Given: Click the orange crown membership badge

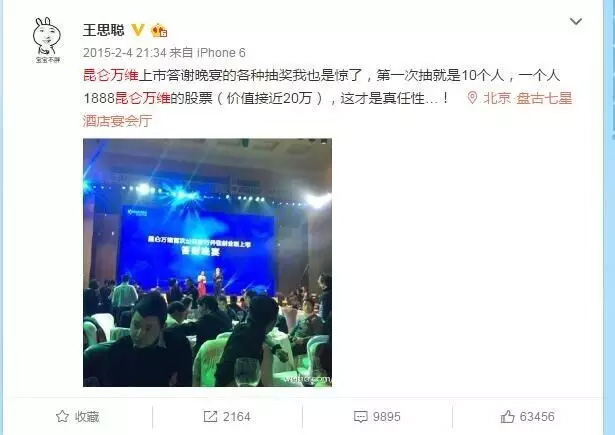Looking at the screenshot, I should 159,30.
